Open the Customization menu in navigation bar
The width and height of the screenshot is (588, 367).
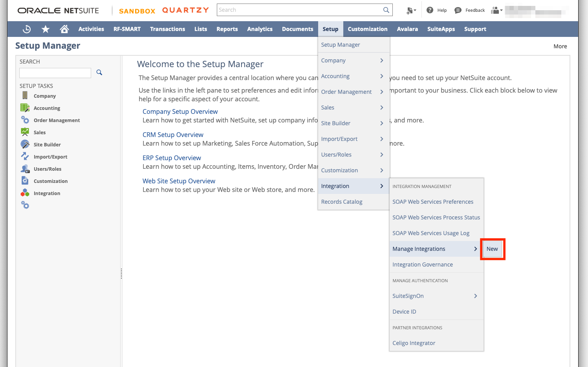368,29
